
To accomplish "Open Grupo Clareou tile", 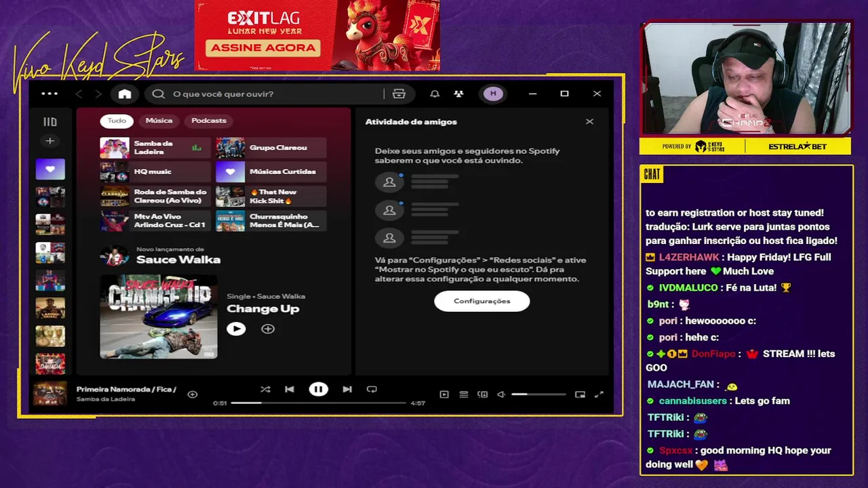I will (x=271, y=148).
